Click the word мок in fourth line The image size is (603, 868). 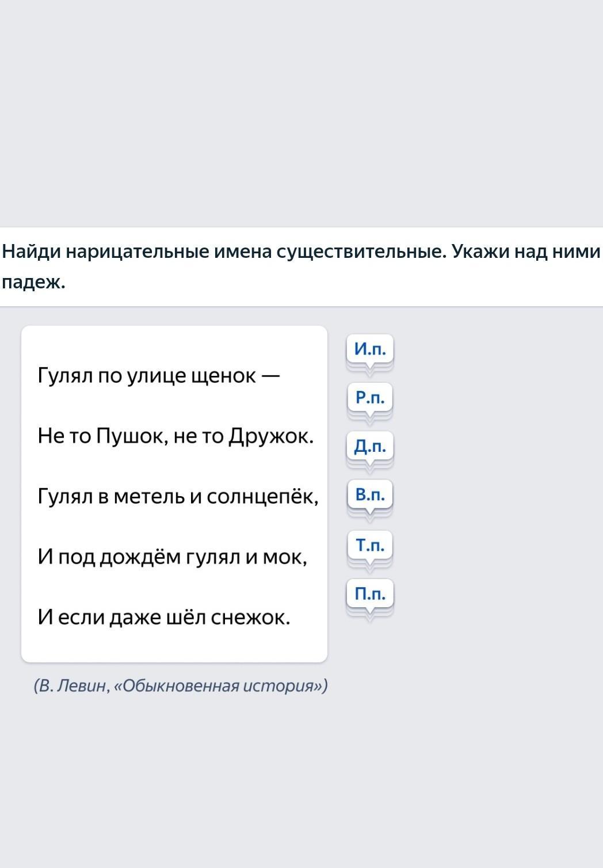click(284, 557)
